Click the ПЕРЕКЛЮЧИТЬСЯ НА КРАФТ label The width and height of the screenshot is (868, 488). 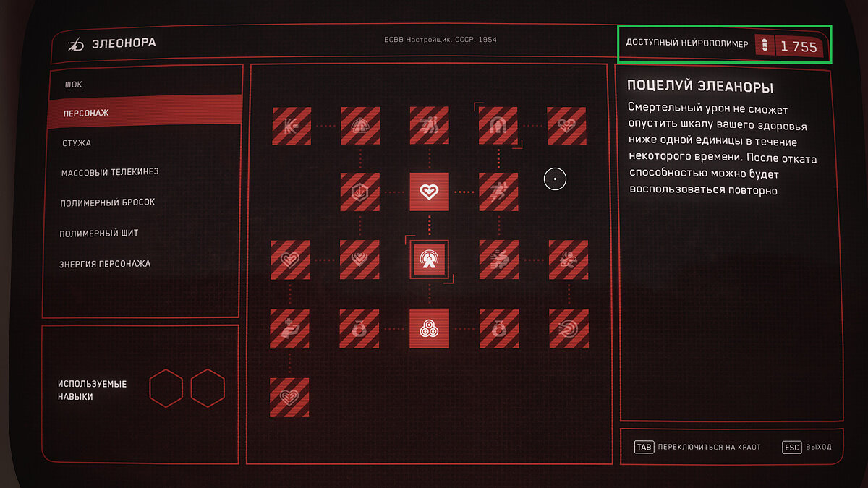click(710, 448)
